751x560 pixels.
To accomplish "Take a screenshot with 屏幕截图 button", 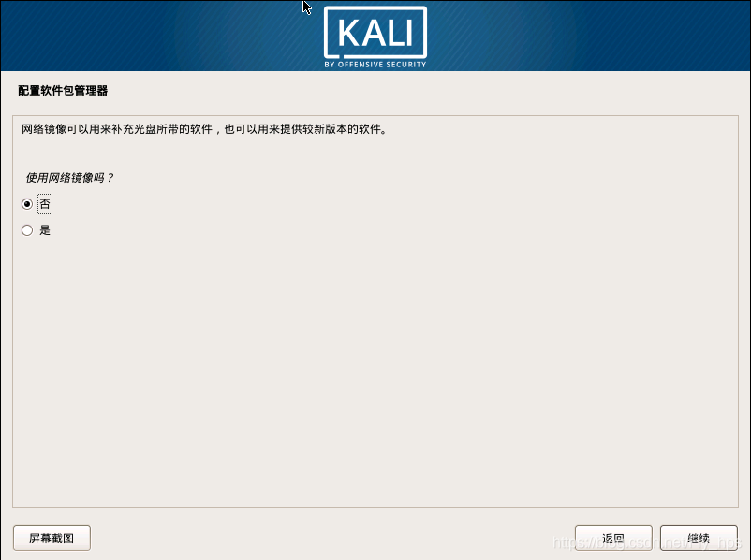I will point(52,538).
